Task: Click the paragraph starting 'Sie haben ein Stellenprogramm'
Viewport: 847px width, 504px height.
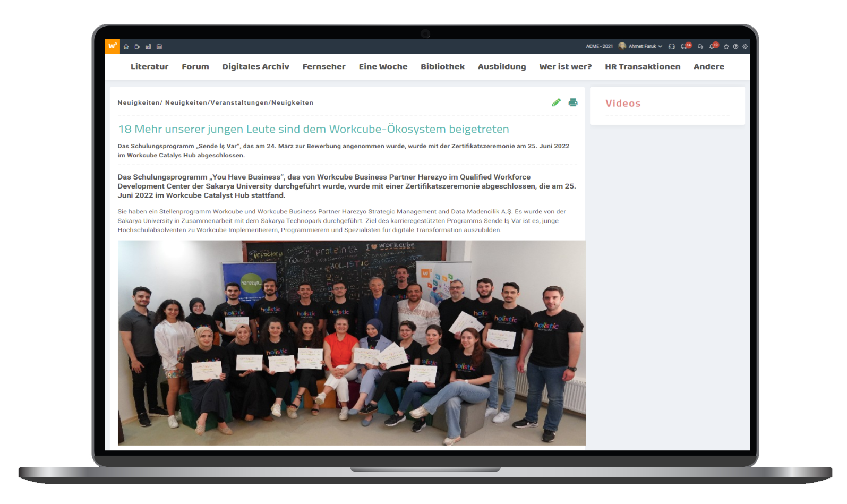Action: coord(341,220)
